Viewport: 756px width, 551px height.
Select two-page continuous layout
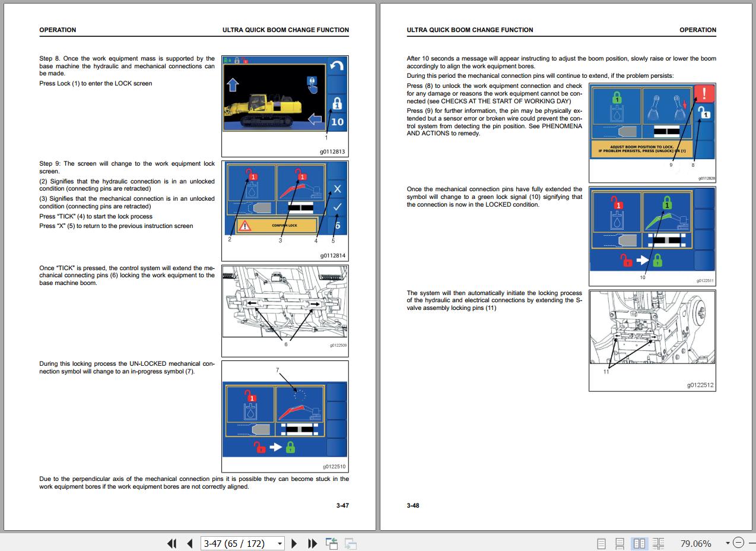tap(658, 543)
